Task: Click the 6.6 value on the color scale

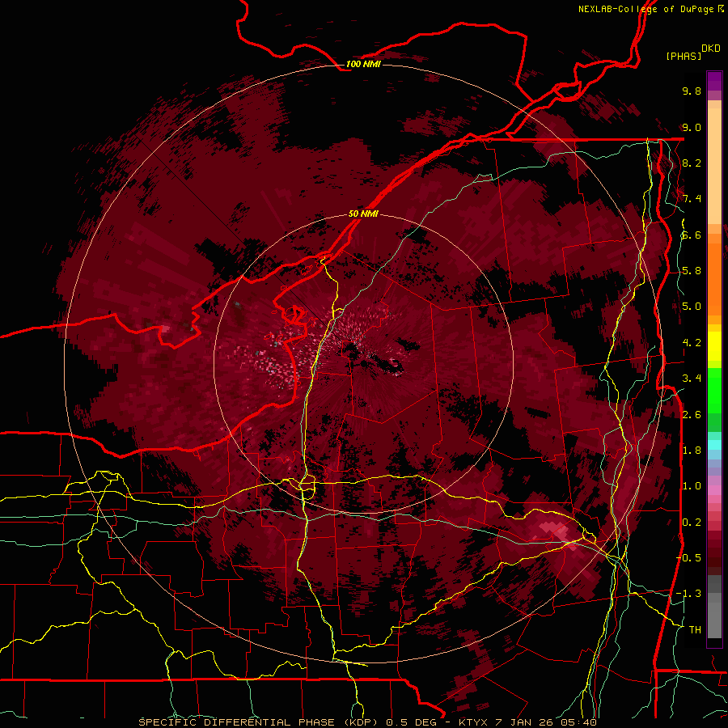Action: tap(692, 235)
